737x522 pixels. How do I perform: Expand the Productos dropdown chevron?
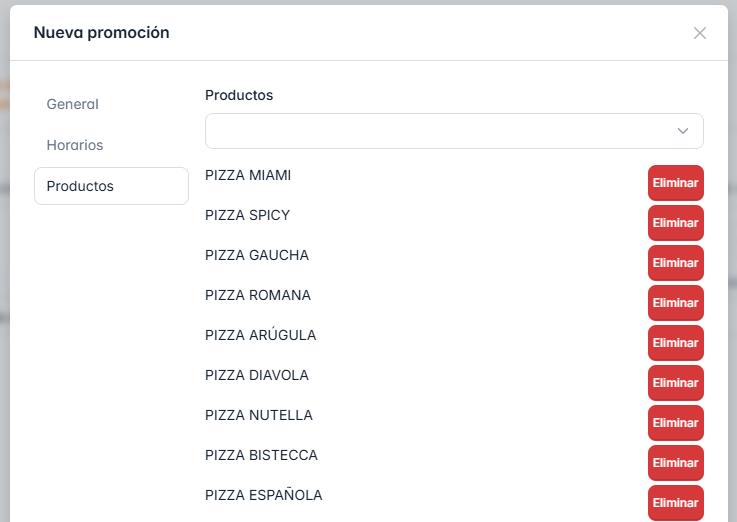pos(683,131)
